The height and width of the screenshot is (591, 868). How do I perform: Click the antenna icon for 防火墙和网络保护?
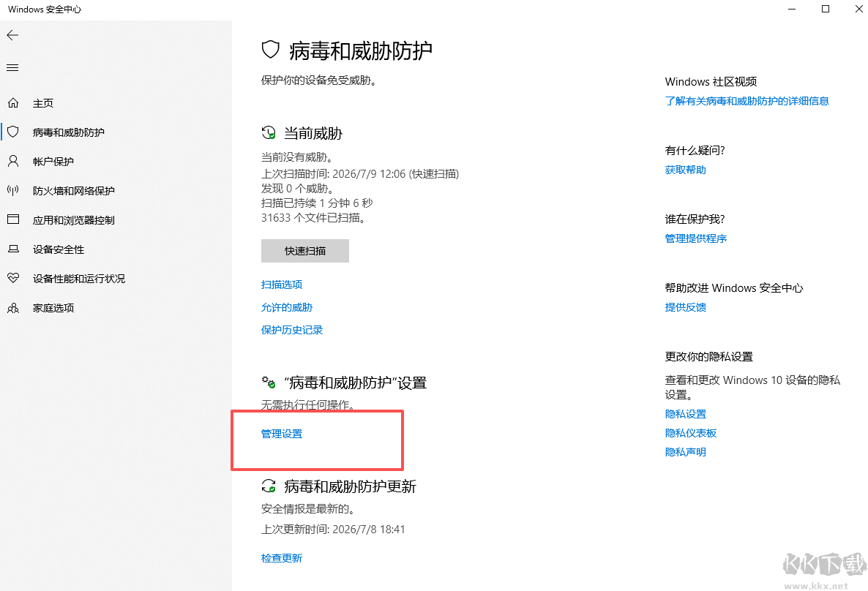point(13,190)
